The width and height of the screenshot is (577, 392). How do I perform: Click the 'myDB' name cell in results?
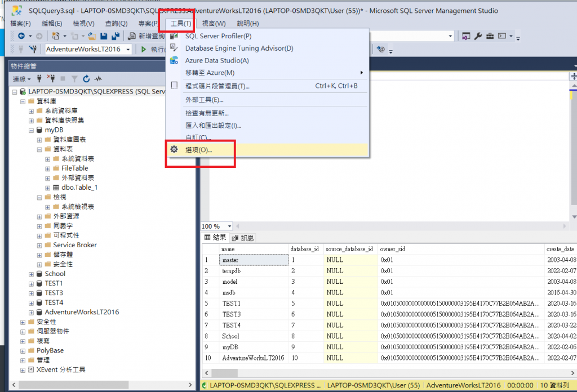coord(254,347)
